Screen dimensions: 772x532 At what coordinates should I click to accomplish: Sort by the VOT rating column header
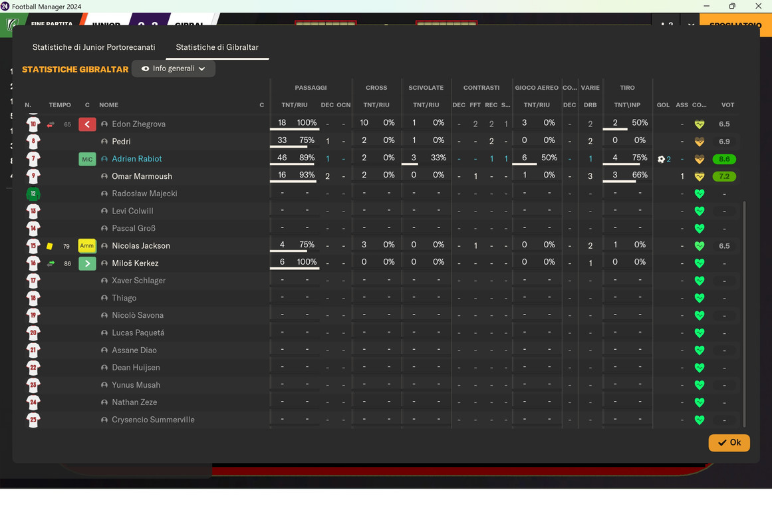[x=727, y=105]
